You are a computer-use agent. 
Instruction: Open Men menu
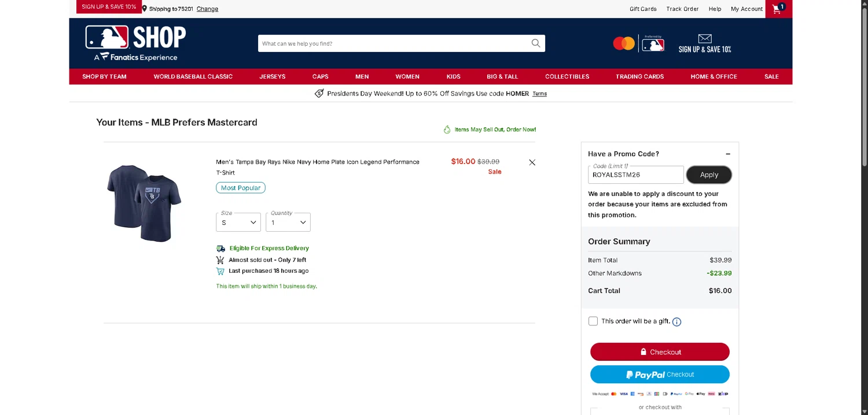coord(362,76)
